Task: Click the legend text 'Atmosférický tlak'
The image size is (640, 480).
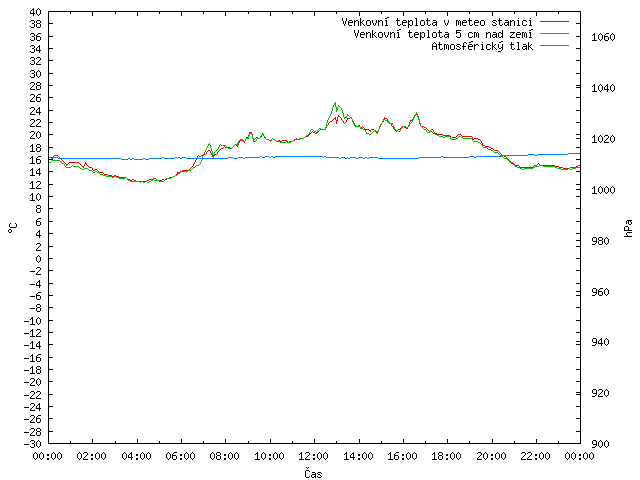Action: coord(482,46)
